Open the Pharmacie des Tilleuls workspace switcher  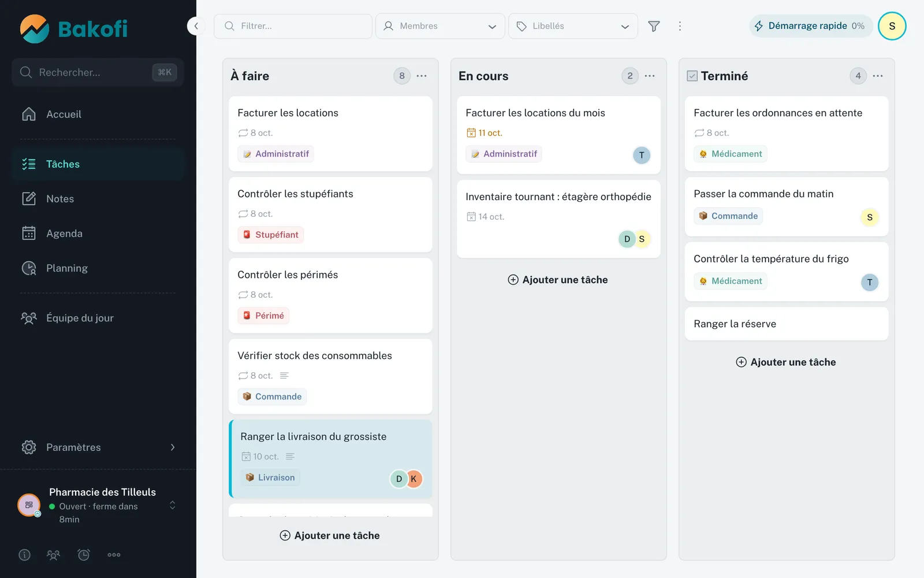pyautogui.click(x=98, y=505)
